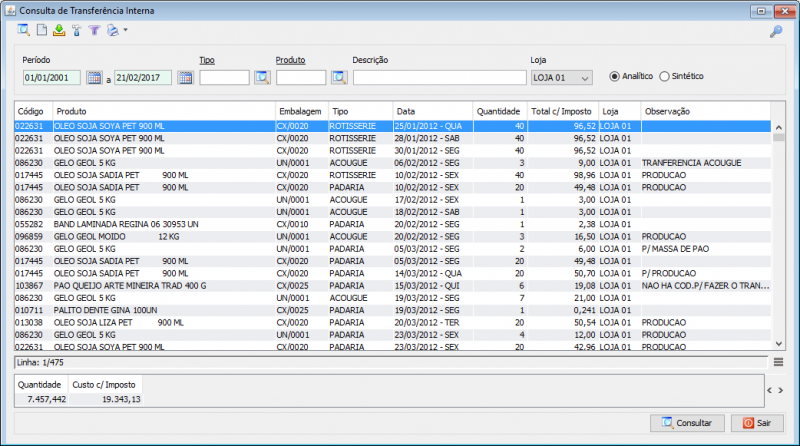Sort by the Produto column header
Screen dimensions: 800x446
(164, 111)
